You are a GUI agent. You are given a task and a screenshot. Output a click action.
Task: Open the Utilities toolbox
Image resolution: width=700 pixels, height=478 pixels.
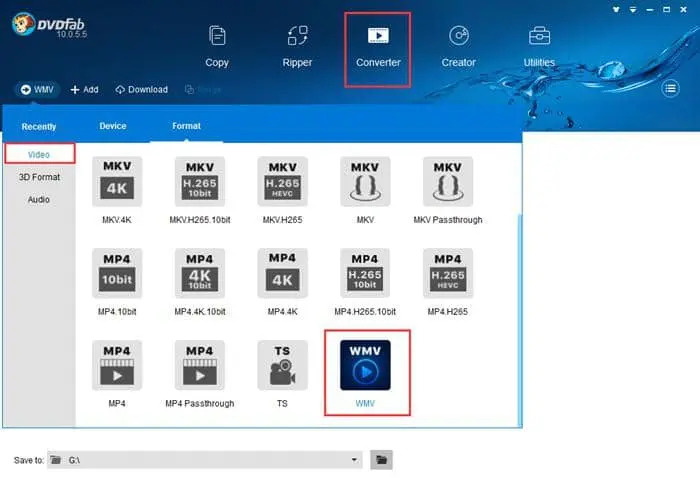pyautogui.click(x=539, y=46)
